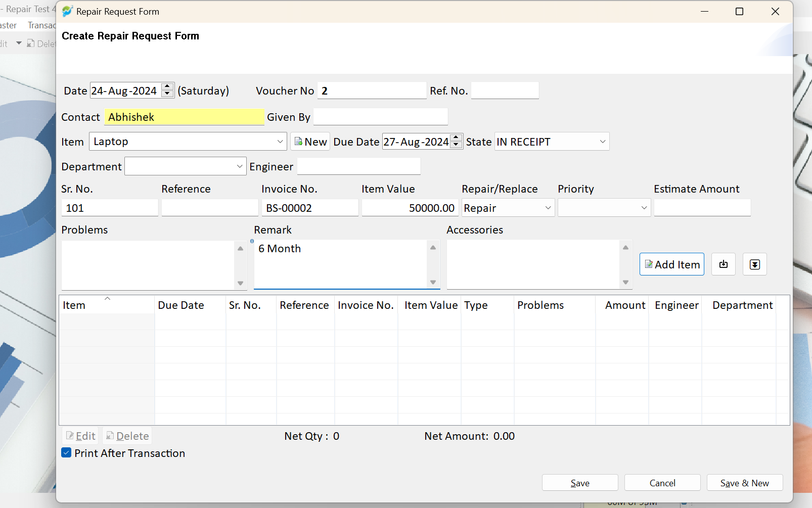Click the import icon button beside Add Item
Viewport: 812px width, 508px height.
(x=724, y=264)
